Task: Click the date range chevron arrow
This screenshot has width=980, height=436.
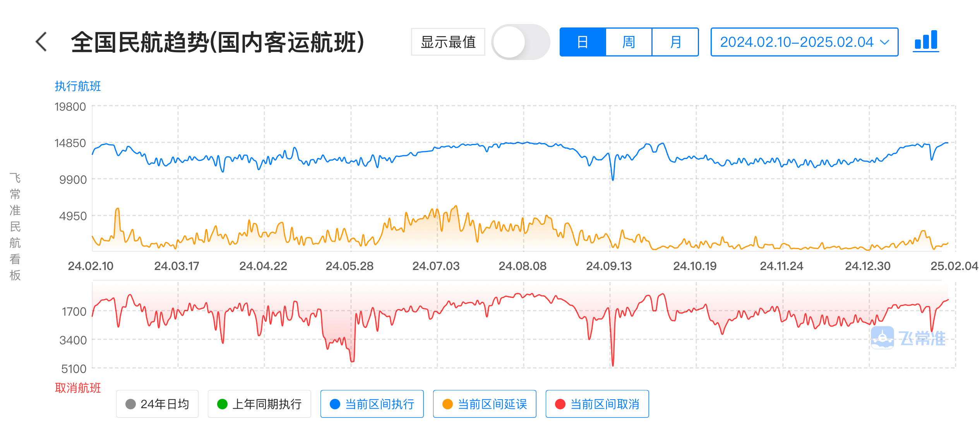Action: pos(885,42)
